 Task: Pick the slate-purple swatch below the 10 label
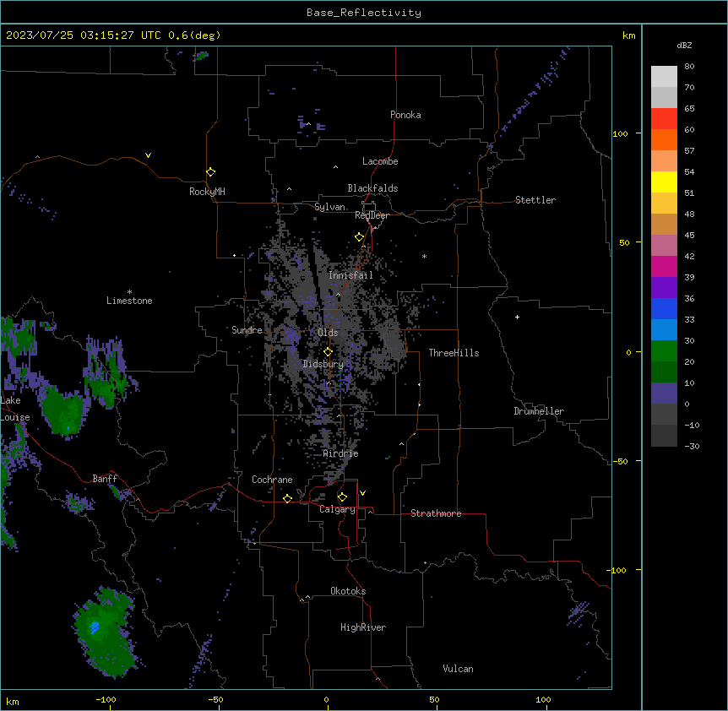click(664, 393)
